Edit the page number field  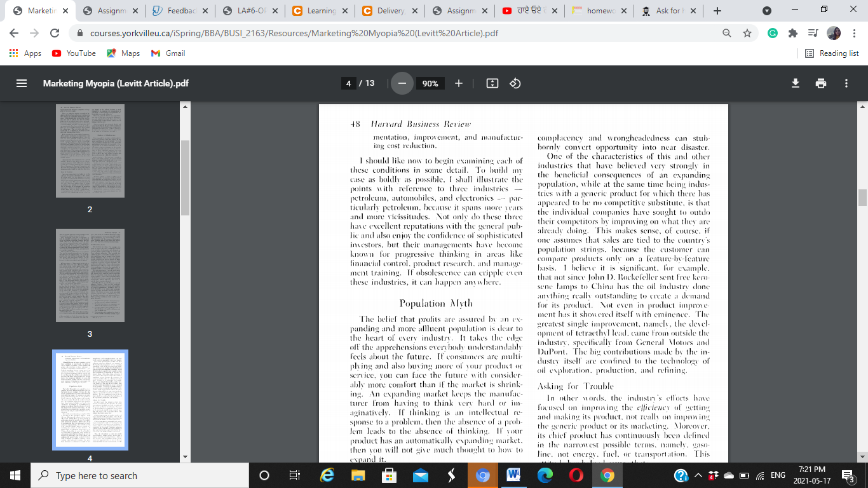348,83
